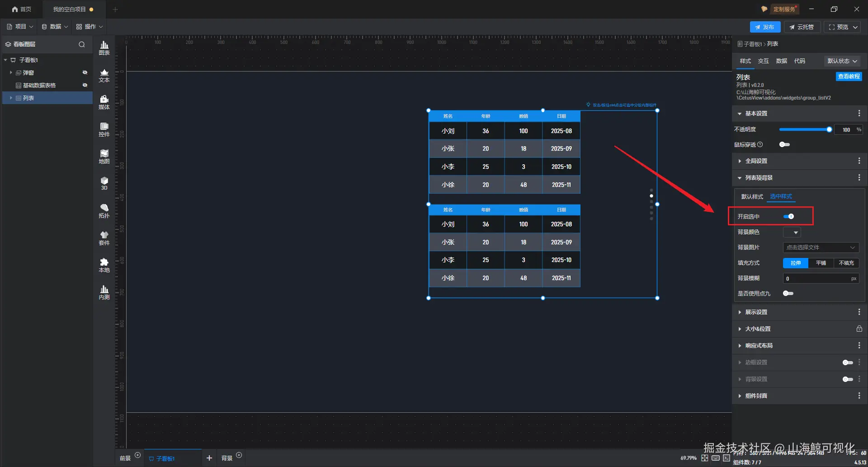Open more options for 基本设置 section
The image size is (868, 467).
(859, 114)
